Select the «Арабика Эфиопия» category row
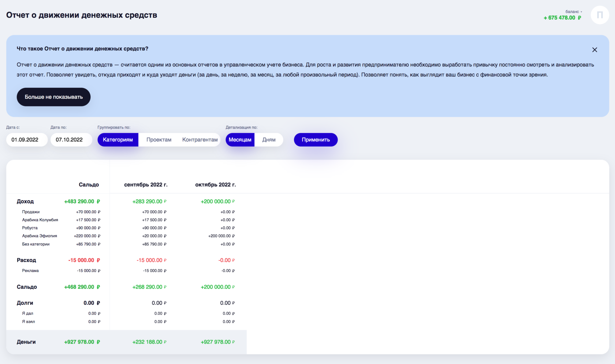This screenshot has height=364, width=615. [x=40, y=236]
